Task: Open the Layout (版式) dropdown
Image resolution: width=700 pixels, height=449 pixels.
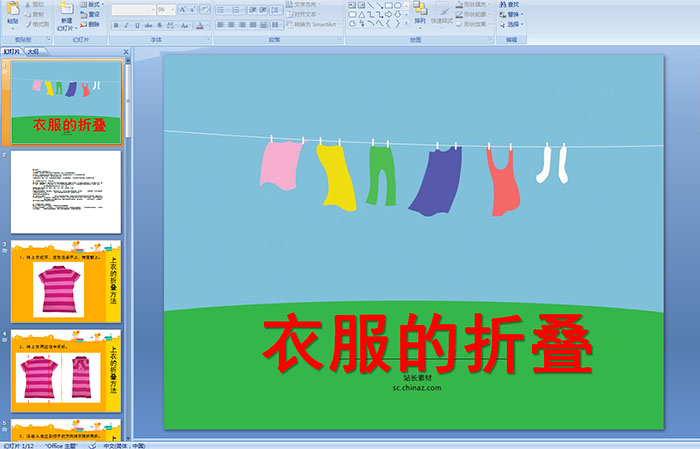Action: tap(92, 4)
